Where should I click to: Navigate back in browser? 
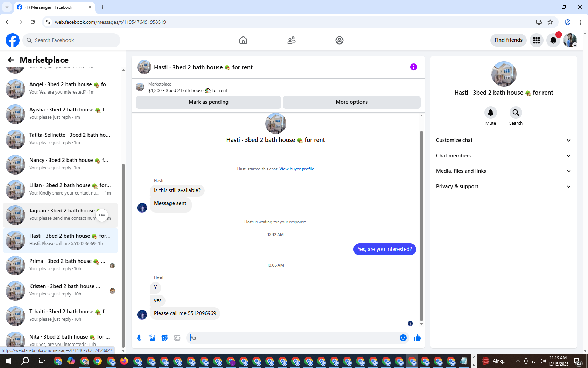pyautogui.click(x=8, y=22)
